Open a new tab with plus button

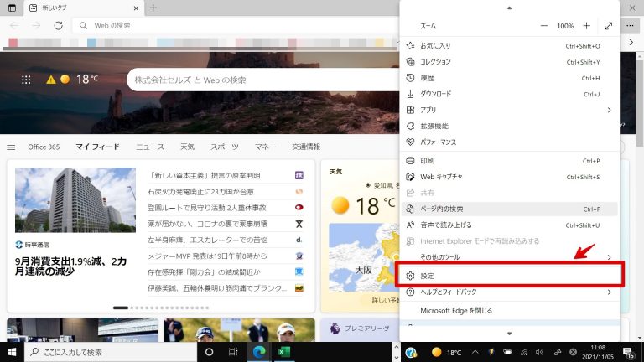[153, 8]
